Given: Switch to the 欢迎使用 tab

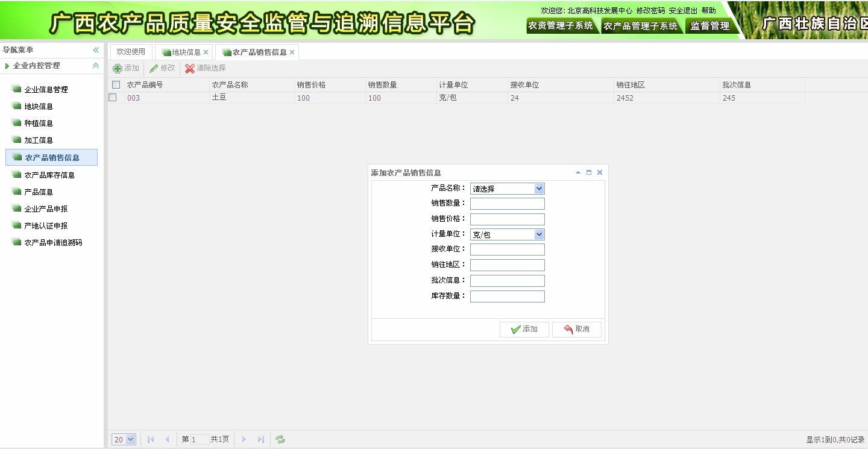Looking at the screenshot, I should point(131,52).
